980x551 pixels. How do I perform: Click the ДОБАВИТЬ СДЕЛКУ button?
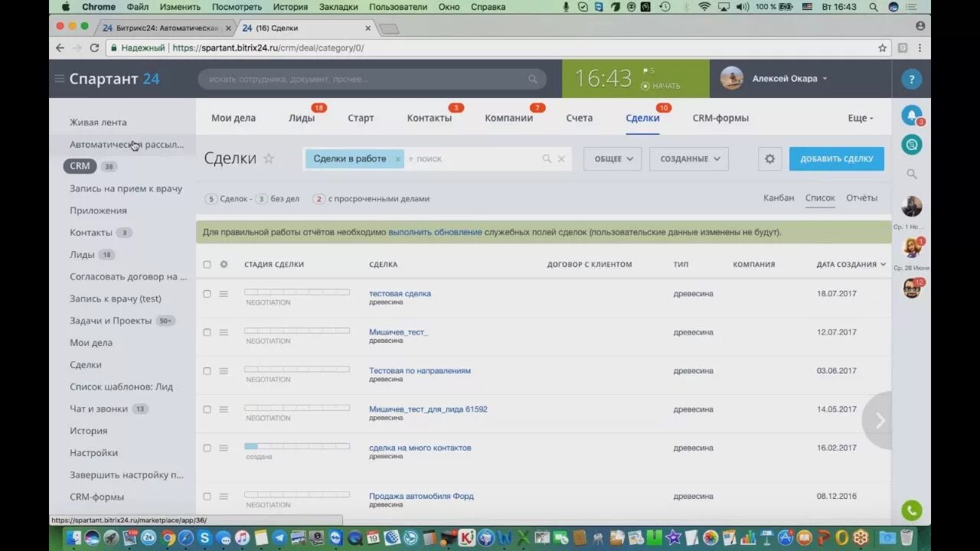[837, 158]
